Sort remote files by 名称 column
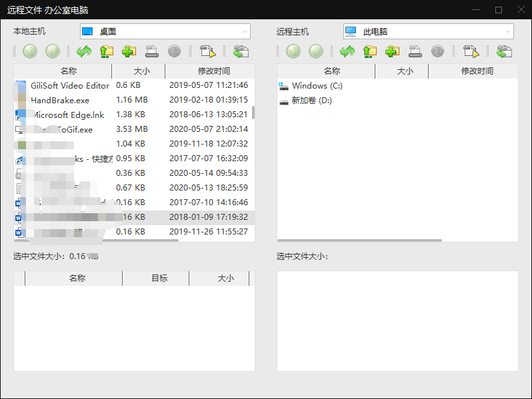Screen dimensions: 532x399 (326, 71)
